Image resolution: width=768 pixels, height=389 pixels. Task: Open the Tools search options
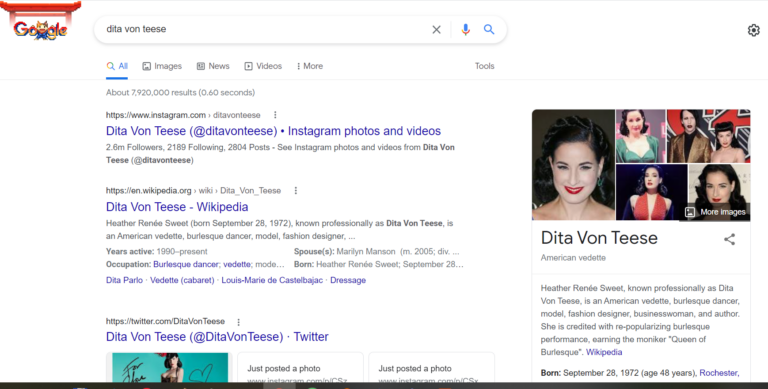[x=484, y=66]
